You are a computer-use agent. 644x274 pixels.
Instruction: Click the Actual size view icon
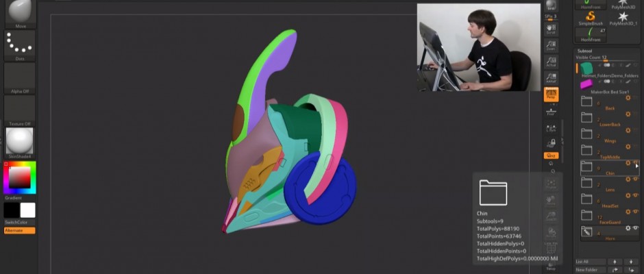click(x=550, y=62)
